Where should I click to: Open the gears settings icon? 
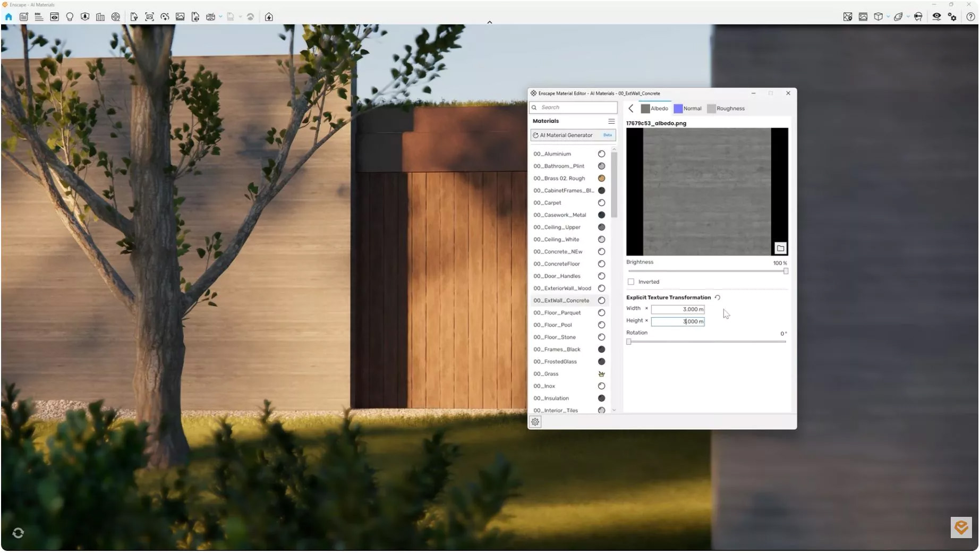pyautogui.click(x=952, y=17)
